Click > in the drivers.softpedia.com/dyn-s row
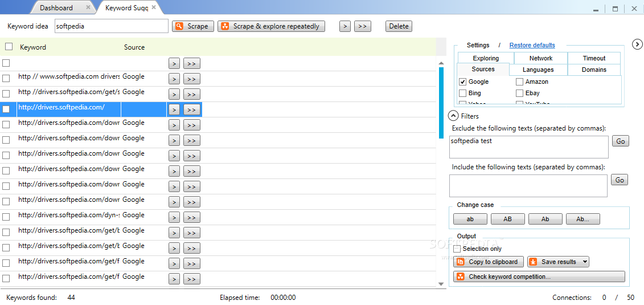The image size is (644, 305). tap(174, 217)
